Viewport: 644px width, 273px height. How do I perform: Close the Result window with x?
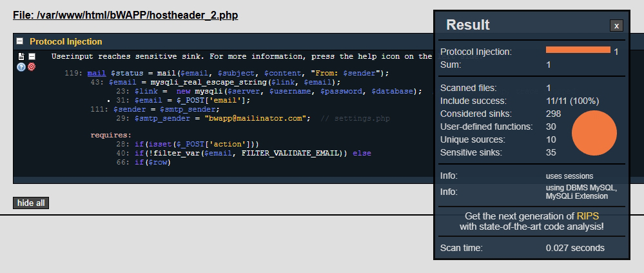point(616,26)
